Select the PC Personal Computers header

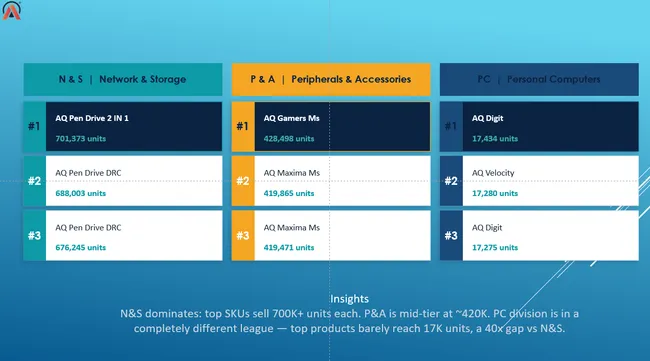[539, 79]
